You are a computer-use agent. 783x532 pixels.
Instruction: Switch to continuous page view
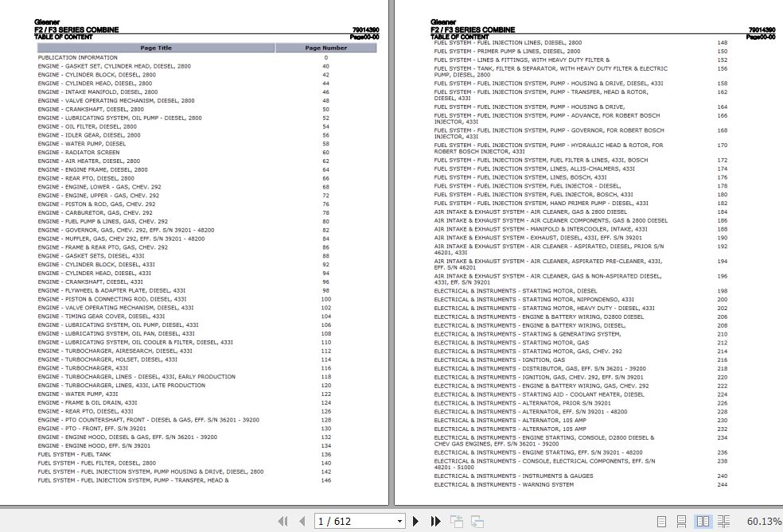(681, 522)
